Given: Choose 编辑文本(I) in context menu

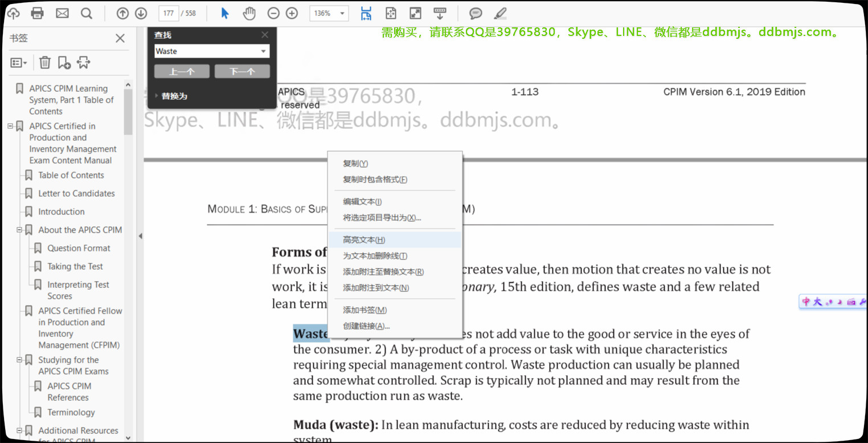Looking at the screenshot, I should click(x=396, y=201).
